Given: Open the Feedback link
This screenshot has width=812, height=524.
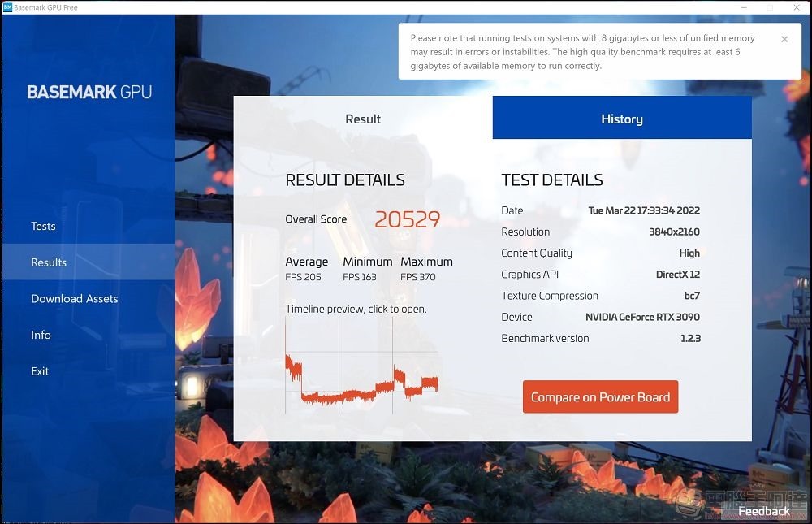Looking at the screenshot, I should tap(764, 511).
